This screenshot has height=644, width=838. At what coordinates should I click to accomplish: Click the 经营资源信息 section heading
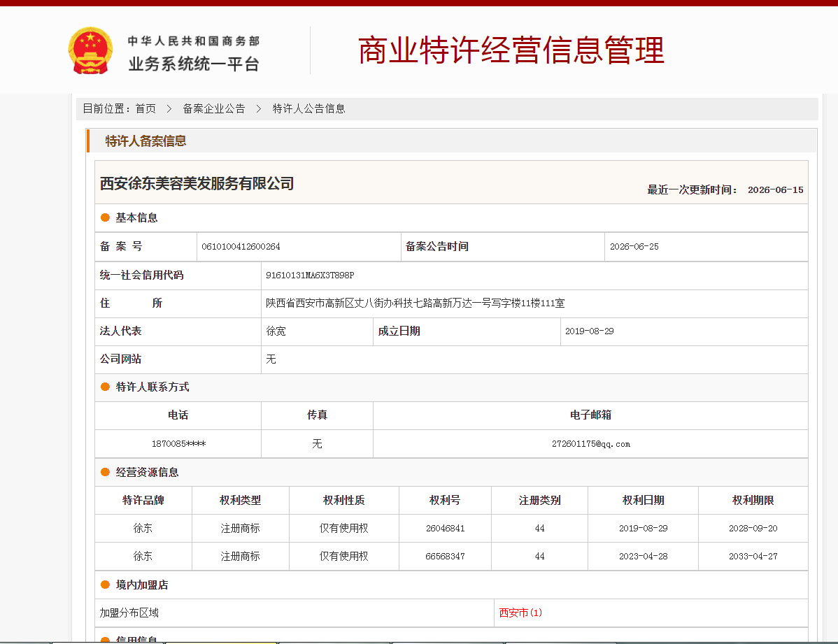tap(147, 472)
